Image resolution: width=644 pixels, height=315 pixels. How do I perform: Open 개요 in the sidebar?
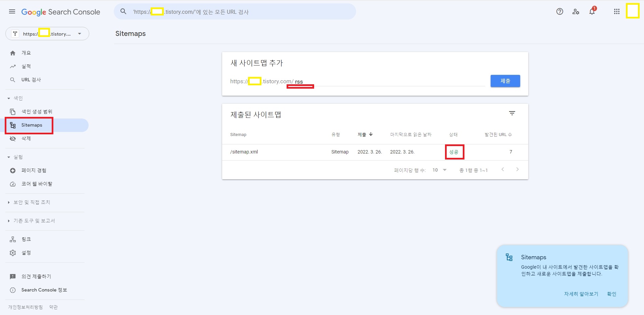pos(26,53)
